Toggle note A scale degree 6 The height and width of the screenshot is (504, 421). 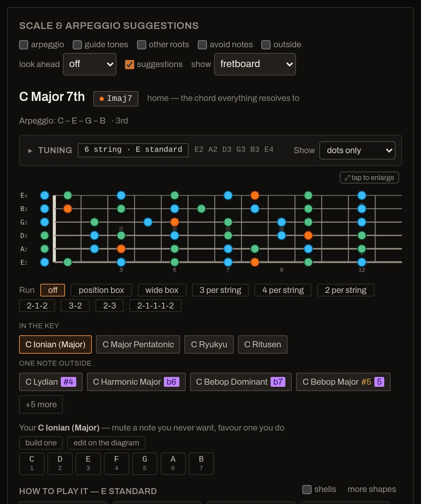coord(173,464)
